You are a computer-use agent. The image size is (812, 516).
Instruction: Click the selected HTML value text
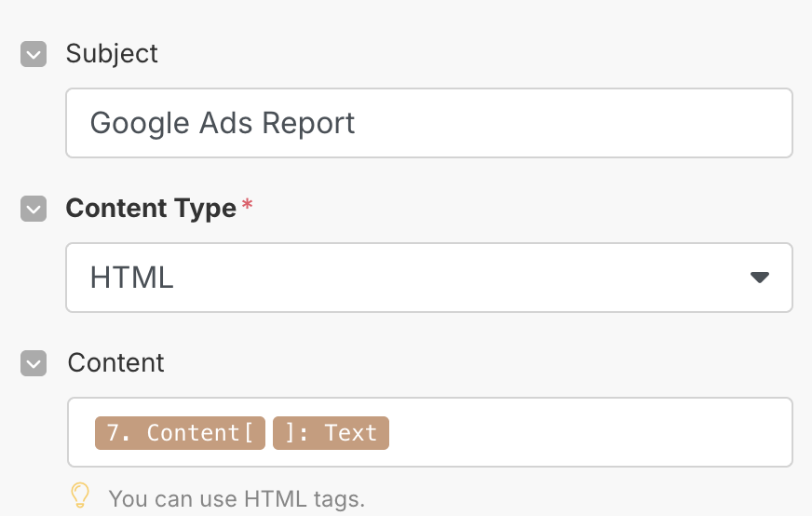131,278
